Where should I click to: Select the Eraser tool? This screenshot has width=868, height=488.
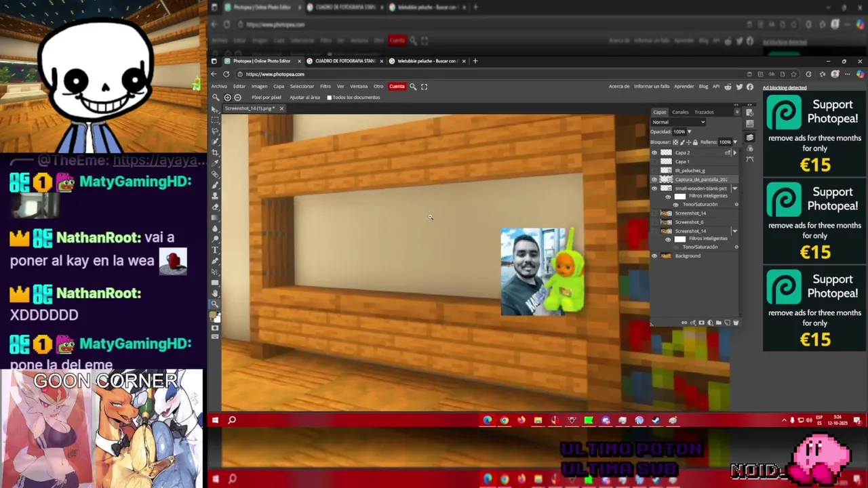[x=215, y=207]
